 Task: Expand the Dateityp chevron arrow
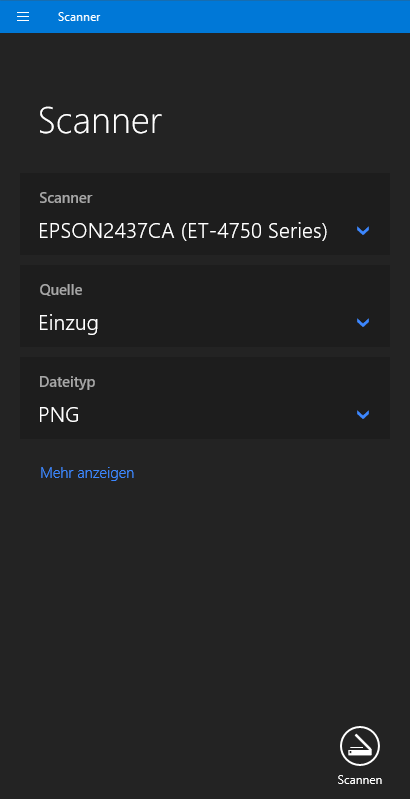point(363,415)
